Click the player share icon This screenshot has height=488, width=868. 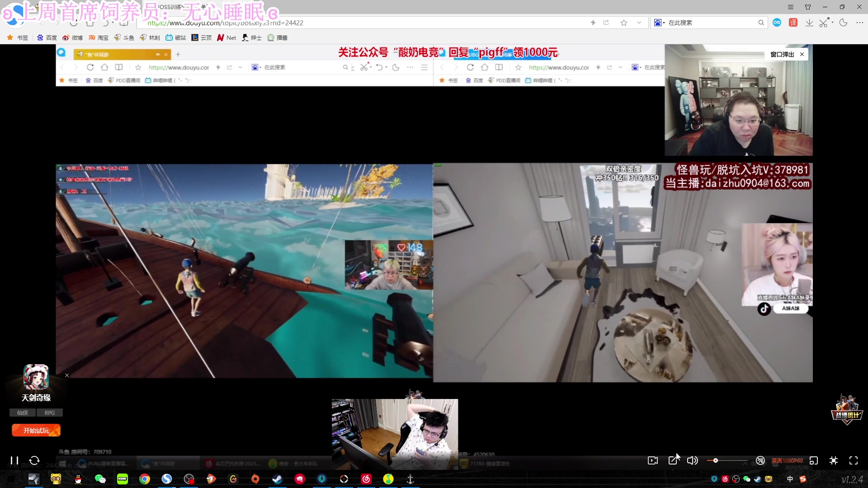pyautogui.click(x=673, y=460)
